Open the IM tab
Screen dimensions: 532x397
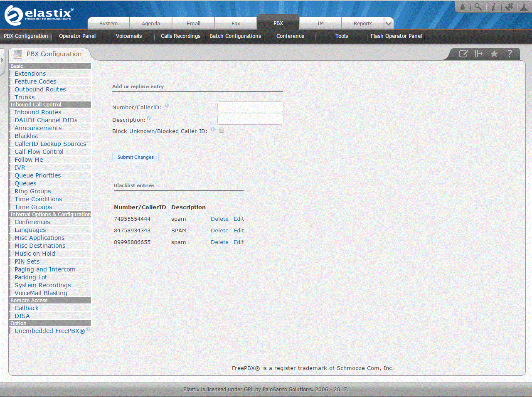pos(320,23)
